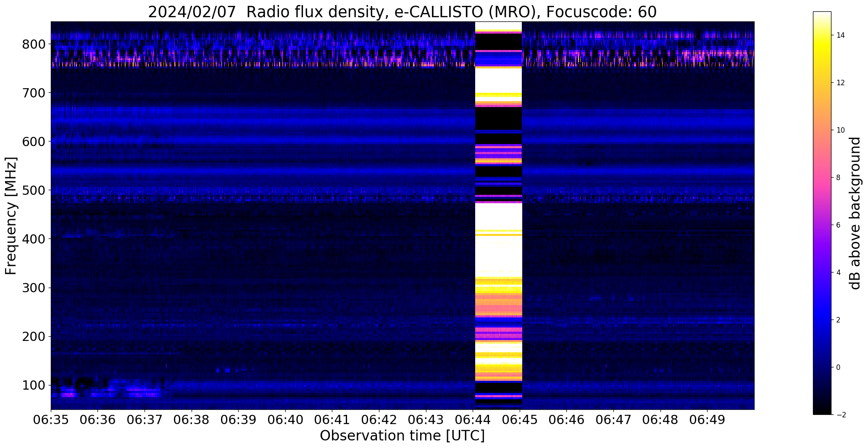The height and width of the screenshot is (448, 868).
Task: Click the 06:47 time tick label
Action: point(614,420)
